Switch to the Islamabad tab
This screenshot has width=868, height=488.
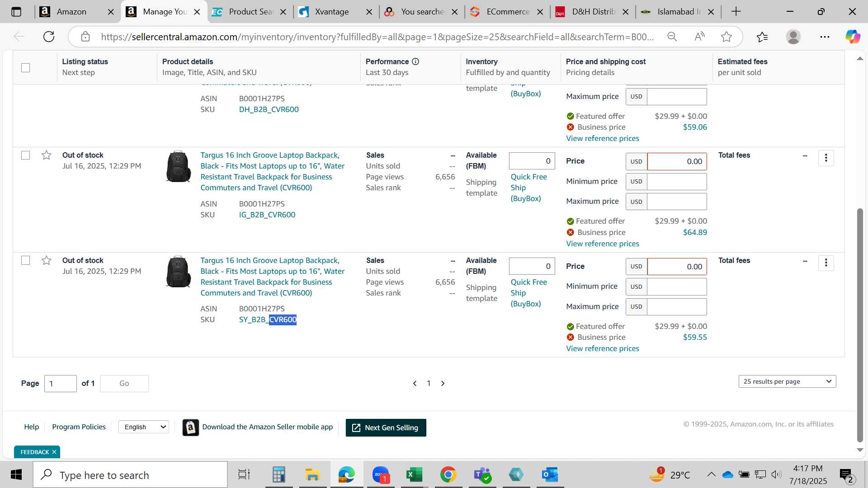coord(679,12)
